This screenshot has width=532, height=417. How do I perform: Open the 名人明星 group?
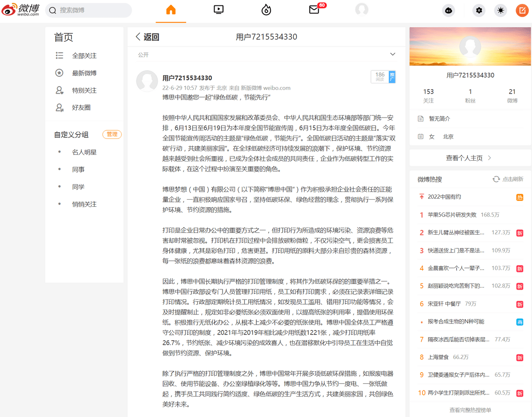84,152
